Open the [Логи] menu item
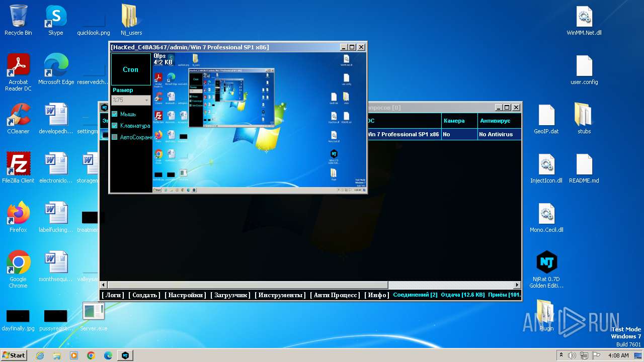The height and width of the screenshot is (362, 644). 113,295
